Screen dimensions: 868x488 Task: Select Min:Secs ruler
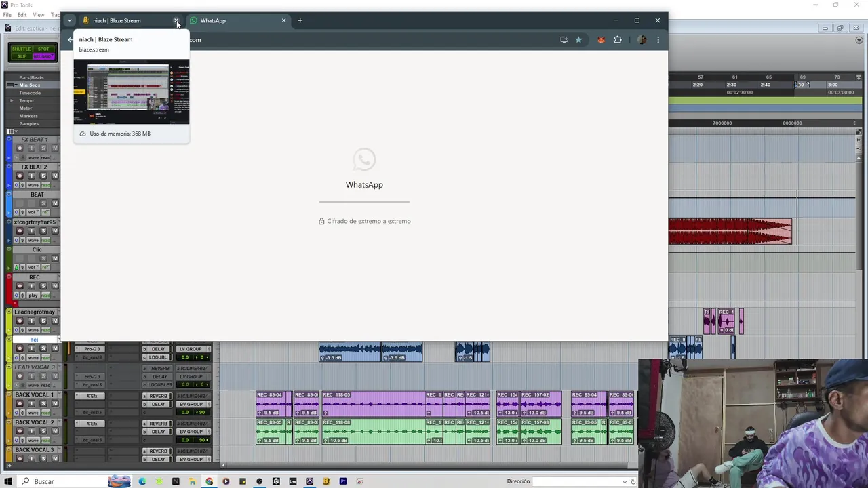pos(29,85)
